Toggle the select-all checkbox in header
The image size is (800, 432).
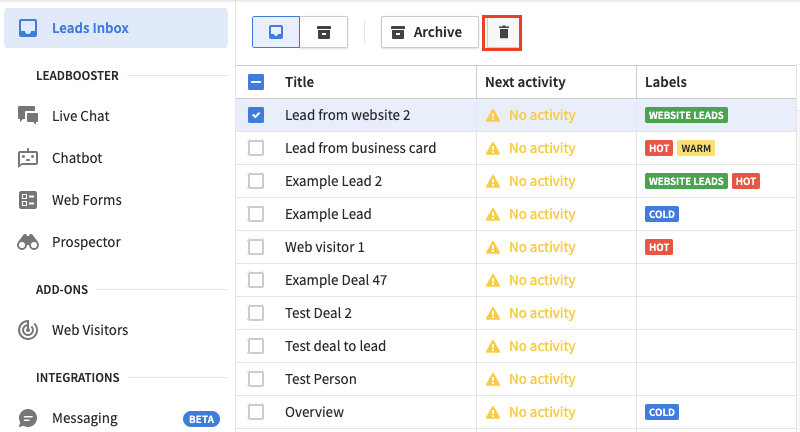coord(256,82)
